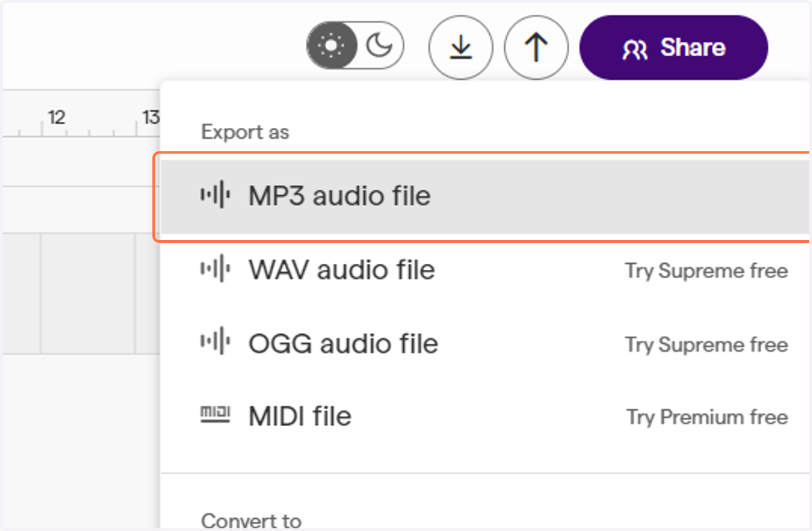Switch to light mode sun icon
The height and width of the screenshot is (531, 812).
point(331,46)
